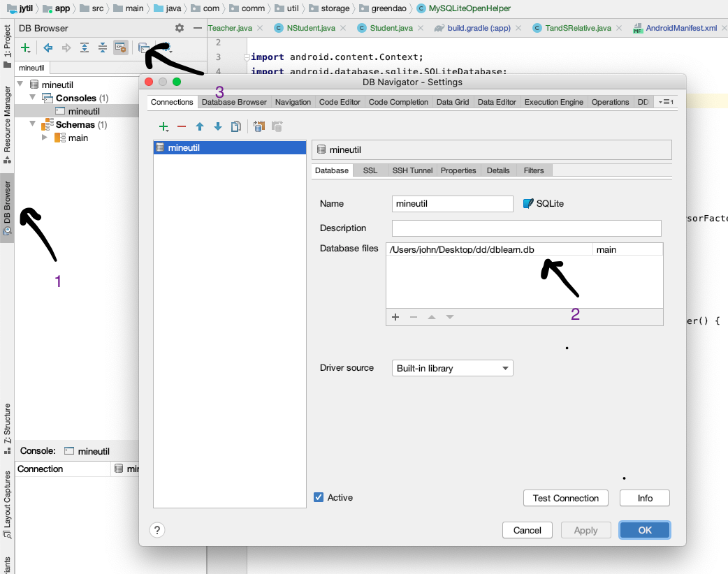
Task: Toggle the Active checkbox
Action: pyautogui.click(x=319, y=497)
